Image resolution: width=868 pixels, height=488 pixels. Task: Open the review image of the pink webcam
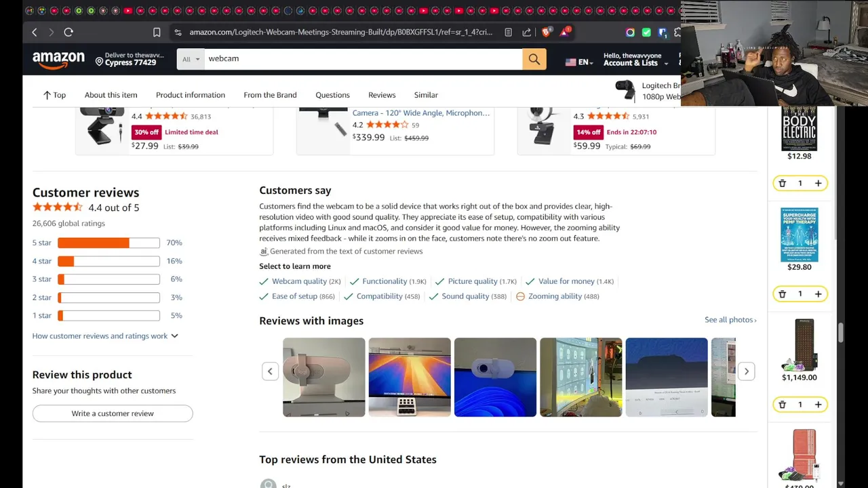(323, 377)
